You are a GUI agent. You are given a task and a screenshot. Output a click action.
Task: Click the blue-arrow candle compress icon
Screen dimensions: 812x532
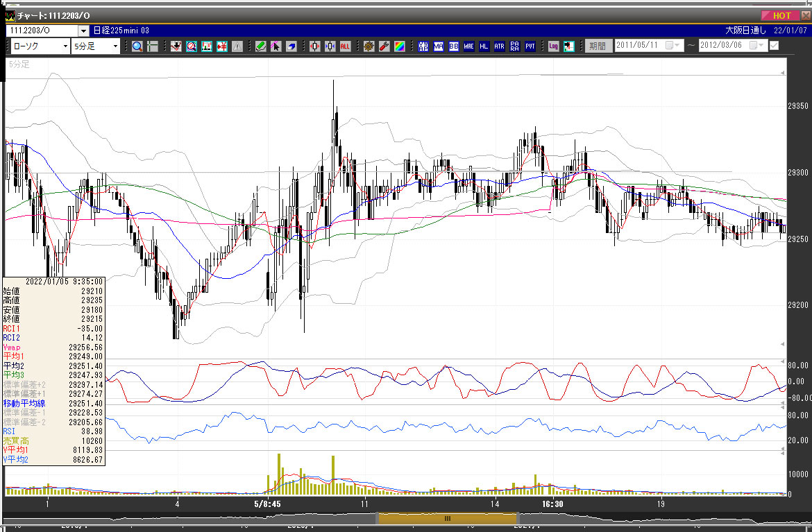tap(330, 46)
